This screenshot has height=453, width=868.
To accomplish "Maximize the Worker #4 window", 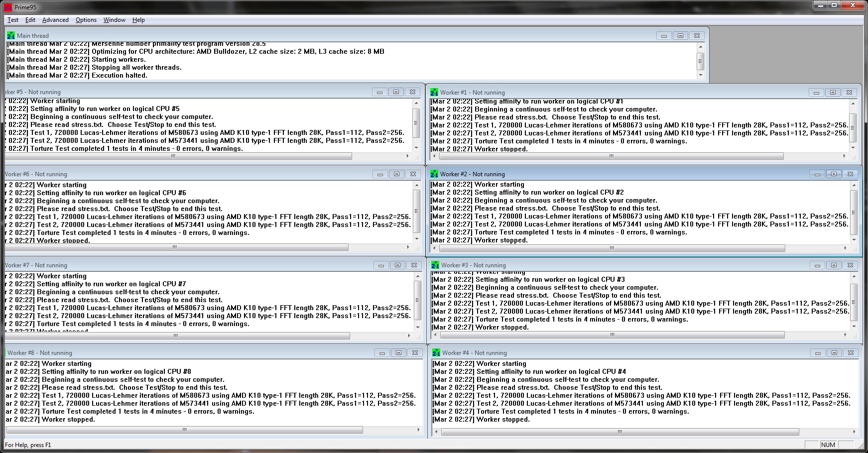I will pyautogui.click(x=835, y=353).
